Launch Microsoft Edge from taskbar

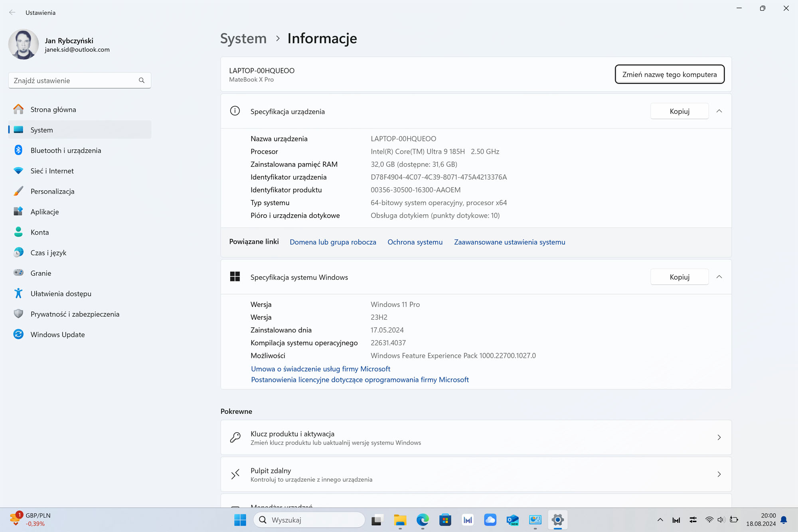(x=423, y=520)
